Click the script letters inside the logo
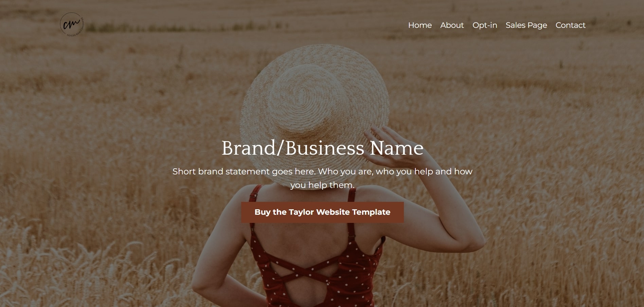Image resolution: width=644 pixels, height=307 pixels. click(x=71, y=25)
